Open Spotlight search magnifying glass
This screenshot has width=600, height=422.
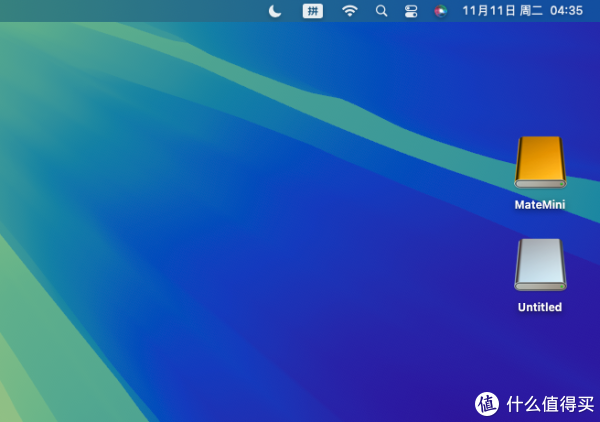pyautogui.click(x=381, y=10)
